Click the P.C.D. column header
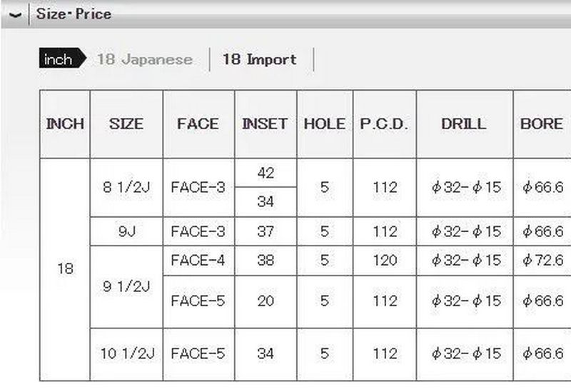571x392 pixels. (384, 124)
